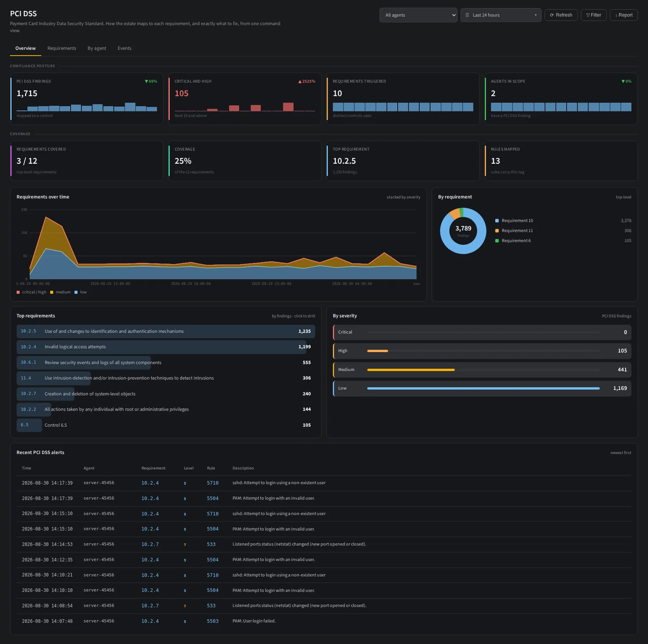Click the Requirement 6 legend entry
Image resolution: width=648 pixels, height=644 pixels.
(x=563, y=241)
